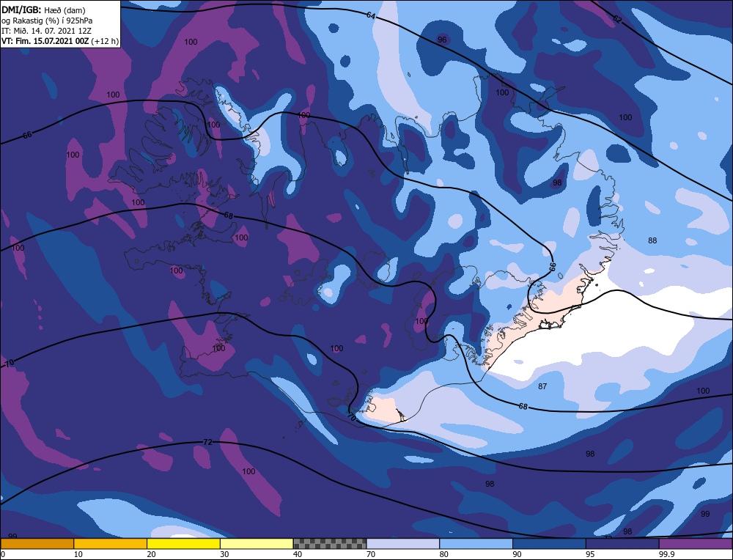The image size is (733, 560).
Task: Click the '70' contour label at the south coast
Action: click(x=352, y=417)
